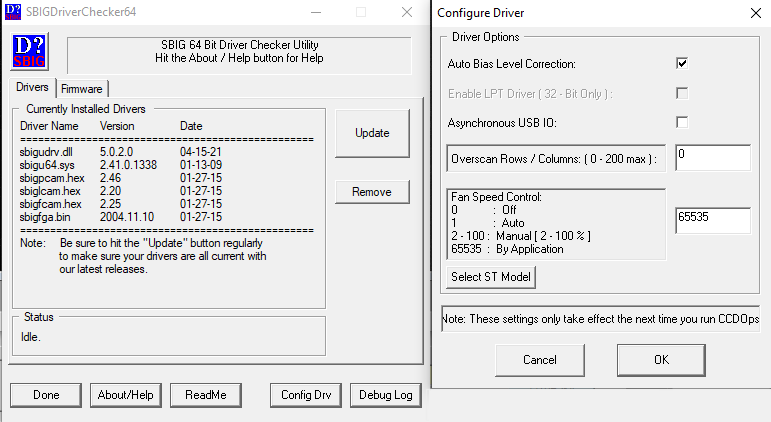Click the Enable LPT Driver checkbox

click(682, 93)
